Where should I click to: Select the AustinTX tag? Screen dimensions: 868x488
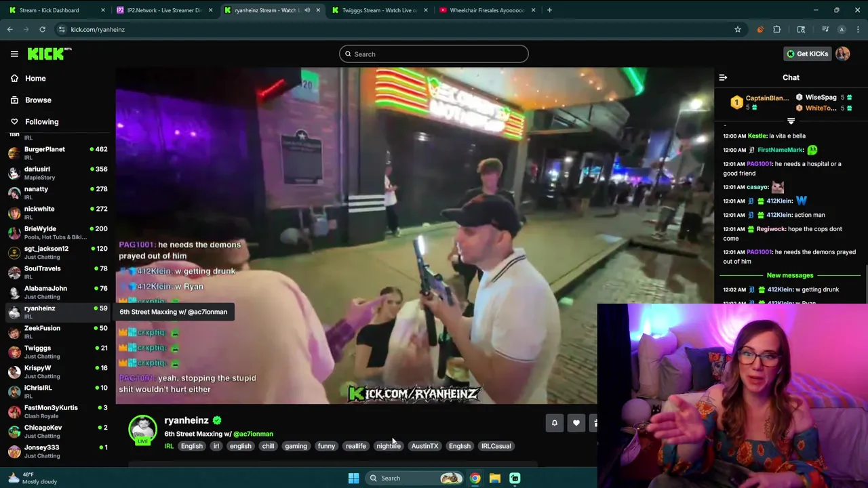click(x=425, y=446)
